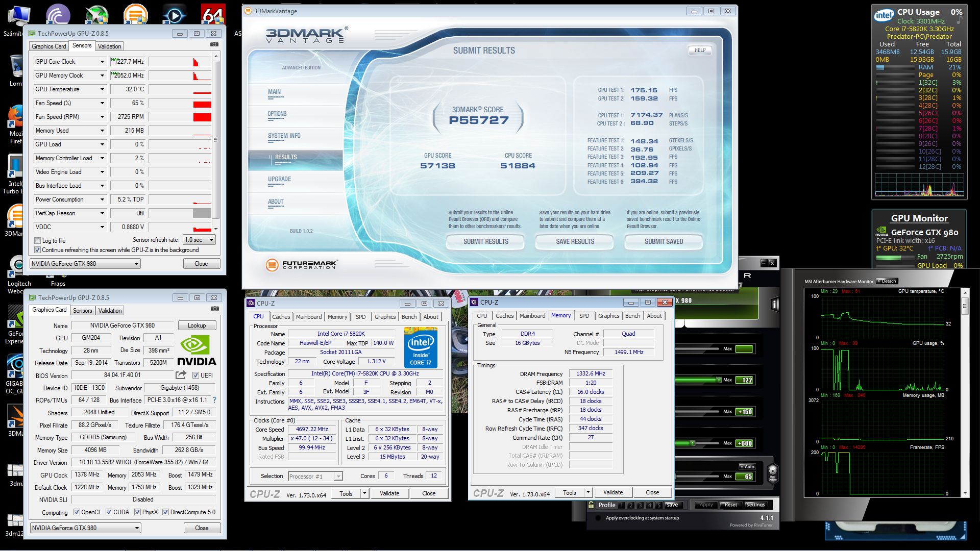Screen dimensions: 980x551
Task: Uncheck Continue refreshing in background checkbox
Action: click(x=37, y=250)
